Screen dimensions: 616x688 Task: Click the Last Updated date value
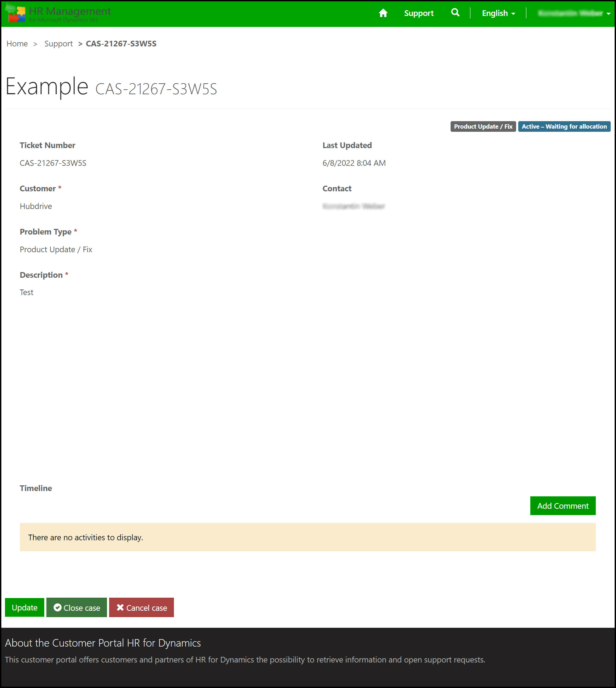[354, 163]
